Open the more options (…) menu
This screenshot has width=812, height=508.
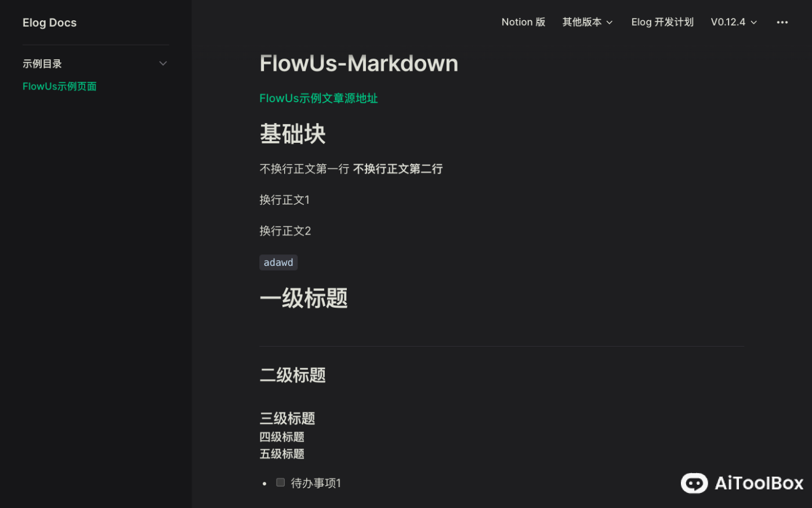tap(782, 22)
